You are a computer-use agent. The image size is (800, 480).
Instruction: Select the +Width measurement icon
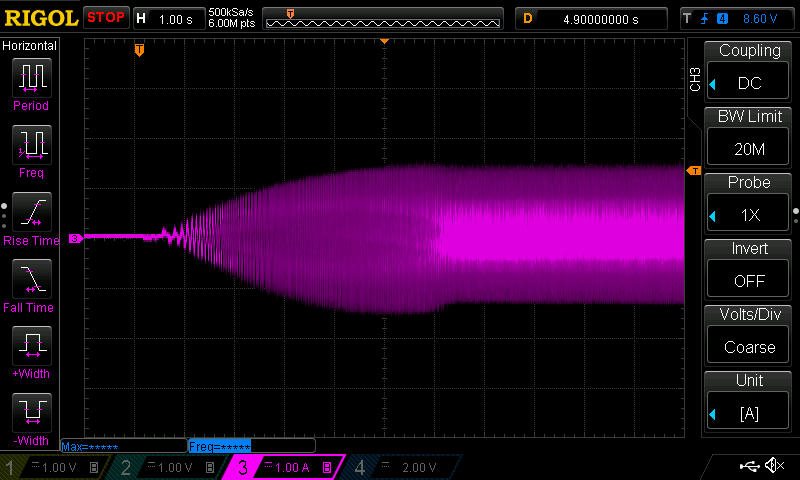pyautogui.click(x=32, y=345)
